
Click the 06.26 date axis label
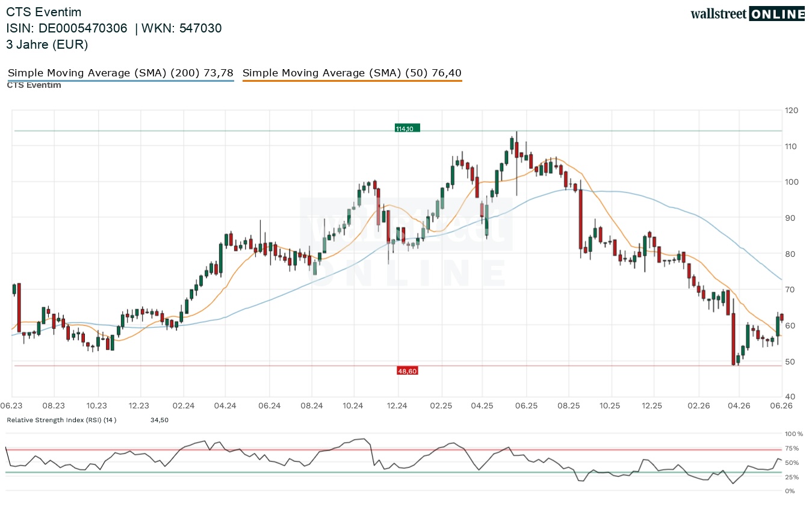click(781, 406)
